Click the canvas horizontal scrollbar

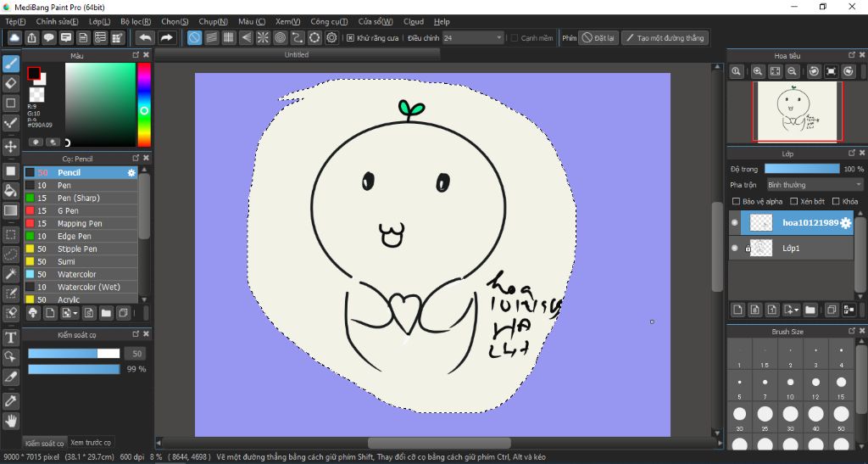tap(439, 443)
